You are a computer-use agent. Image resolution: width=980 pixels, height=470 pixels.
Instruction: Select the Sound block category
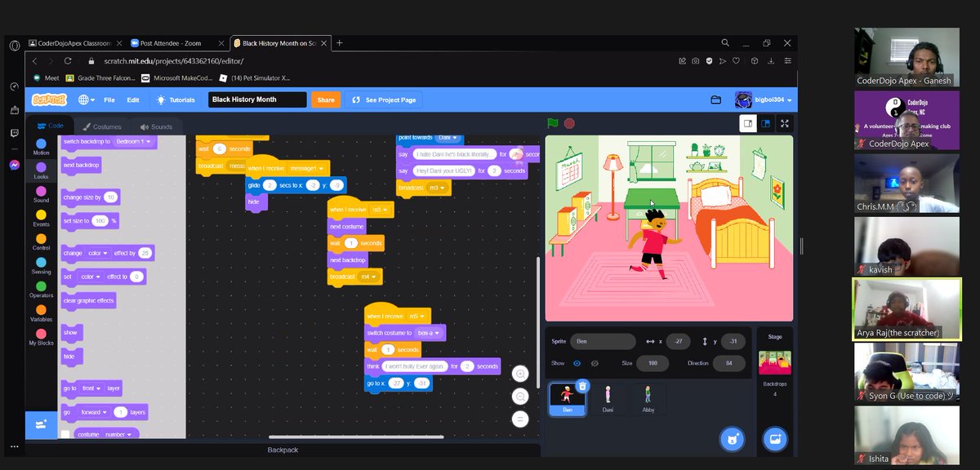41,194
